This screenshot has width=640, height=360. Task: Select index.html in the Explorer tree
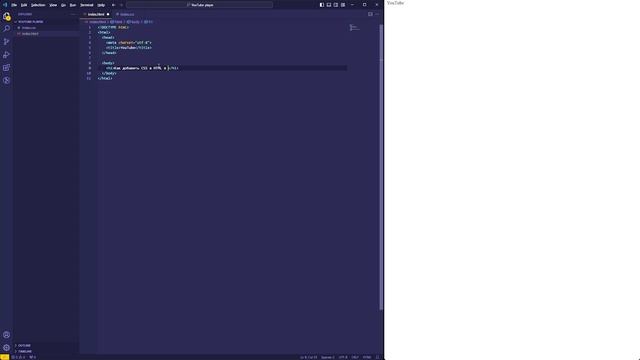point(30,33)
